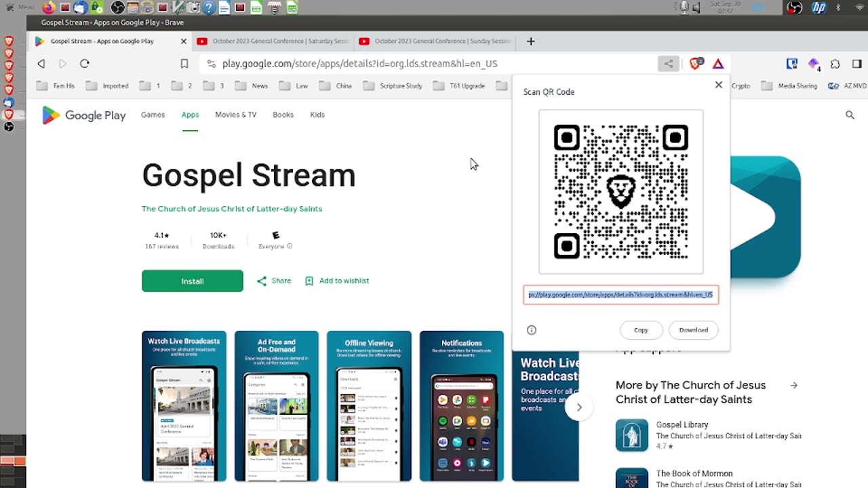Open the Extensions puzzle-piece icon
This screenshot has width=868, height=488.
pyautogui.click(x=835, y=64)
